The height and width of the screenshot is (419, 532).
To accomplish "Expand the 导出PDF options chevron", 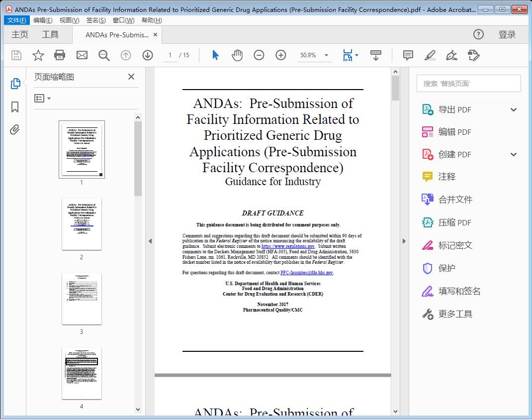I will click(x=513, y=109).
